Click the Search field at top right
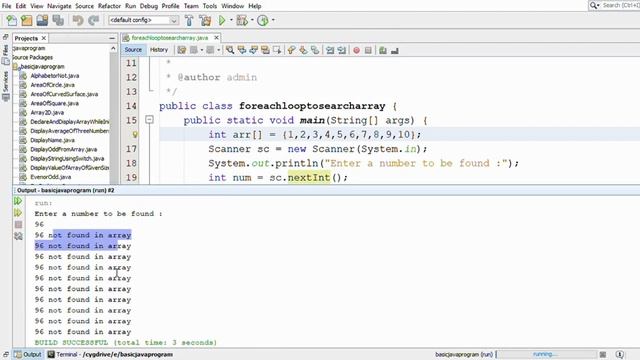Screen dimensions: 640x360 pyautogui.click(x=620, y=5)
